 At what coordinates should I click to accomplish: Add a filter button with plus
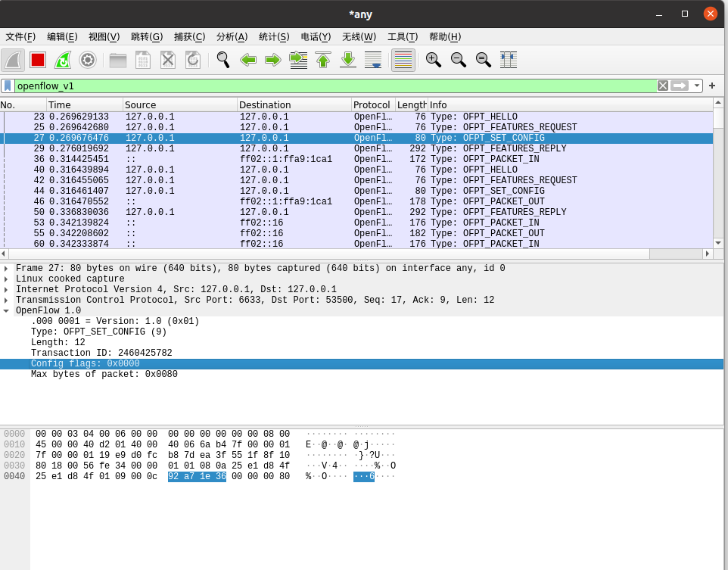712,86
